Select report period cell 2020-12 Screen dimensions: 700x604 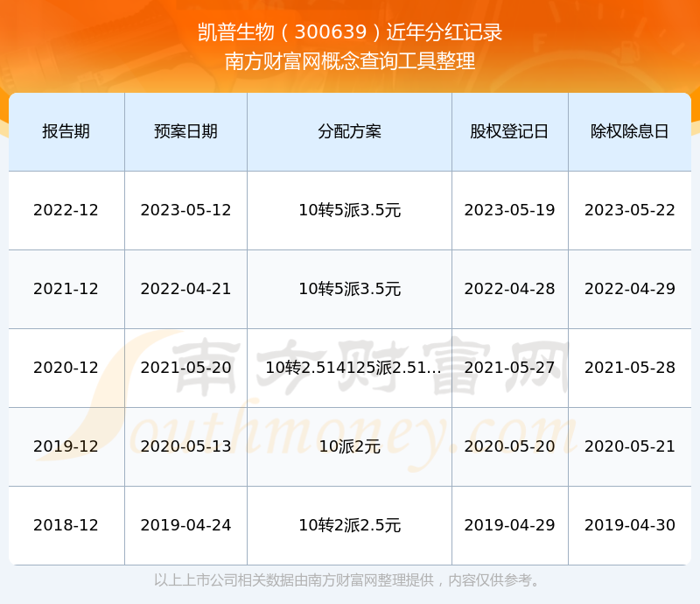pos(66,368)
